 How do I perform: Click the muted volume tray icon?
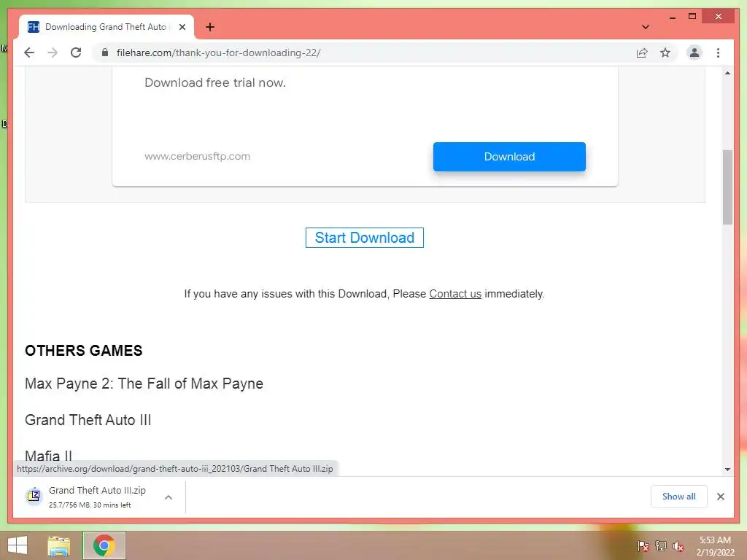[678, 546]
